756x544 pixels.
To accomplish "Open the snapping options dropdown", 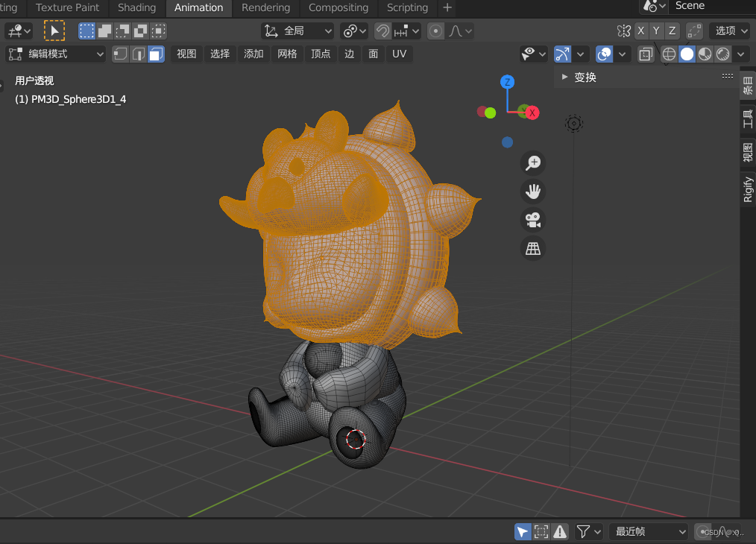I will (x=406, y=31).
